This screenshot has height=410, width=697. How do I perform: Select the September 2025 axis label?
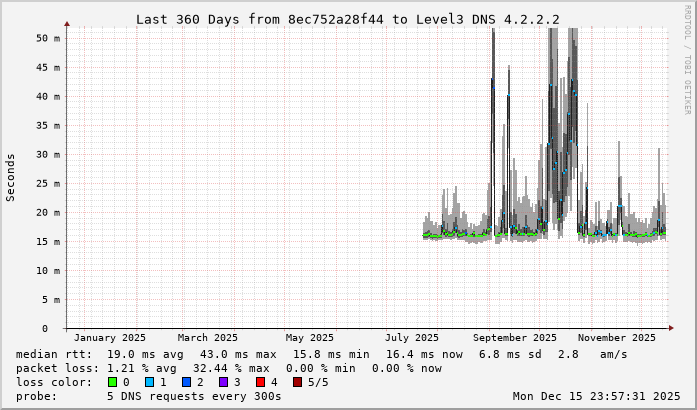click(515, 338)
